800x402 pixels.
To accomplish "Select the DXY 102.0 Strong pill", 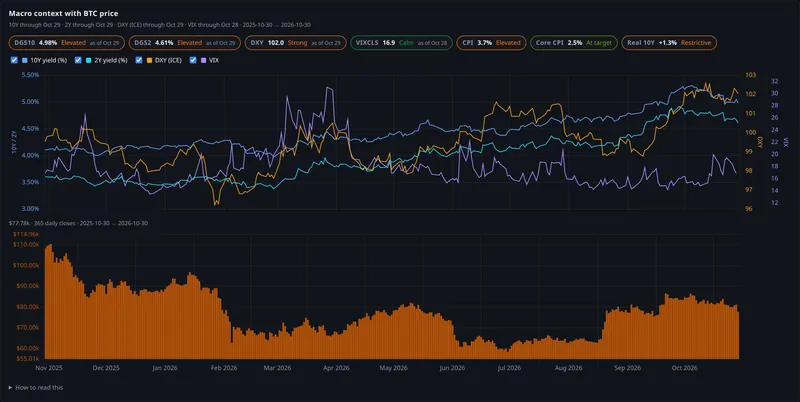I will coord(295,43).
